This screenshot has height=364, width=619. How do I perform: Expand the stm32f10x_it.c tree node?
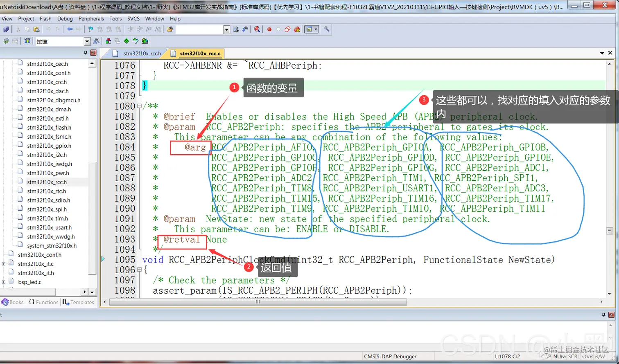(4, 264)
